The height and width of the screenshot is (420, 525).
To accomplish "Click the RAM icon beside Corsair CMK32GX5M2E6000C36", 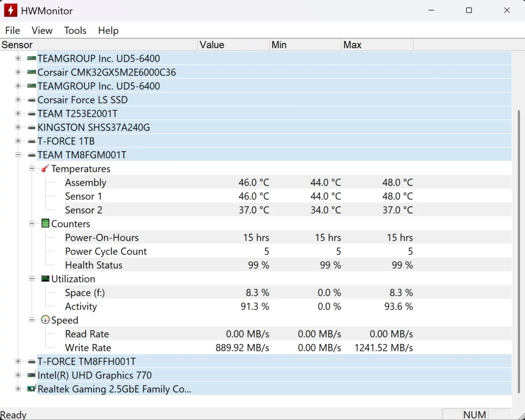I will [x=31, y=72].
